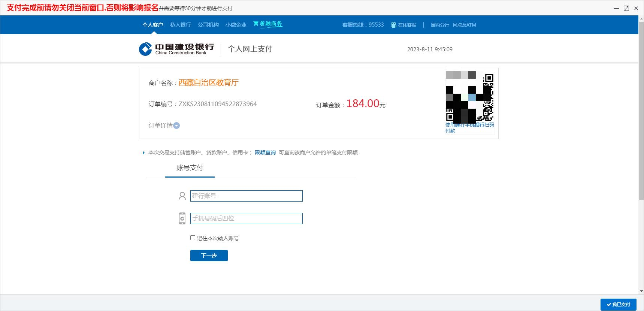The height and width of the screenshot is (311, 644).
Task: Open 在线客服 online customer service
Action: (x=403, y=25)
